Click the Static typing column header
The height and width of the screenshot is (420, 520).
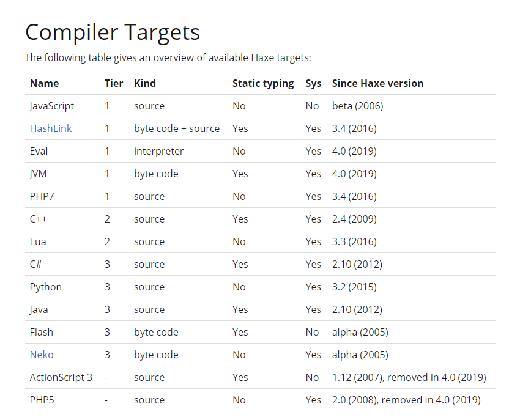[263, 83]
